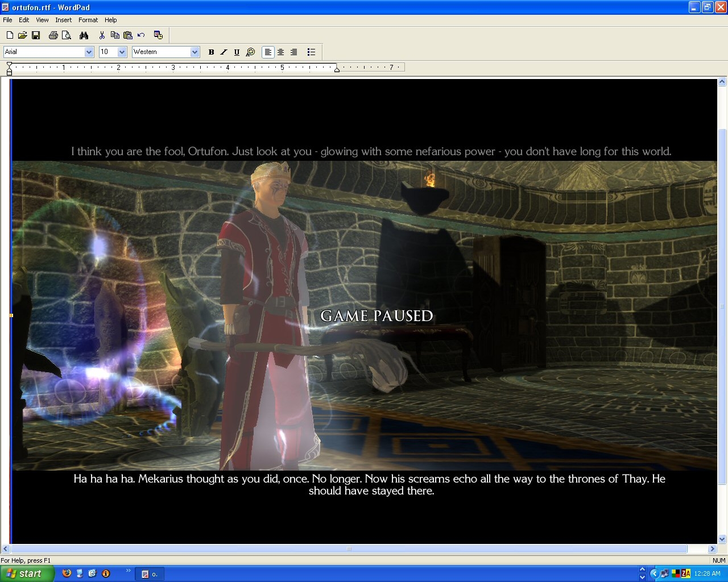Open the font color palette icon
This screenshot has height=582, width=728.
[250, 52]
